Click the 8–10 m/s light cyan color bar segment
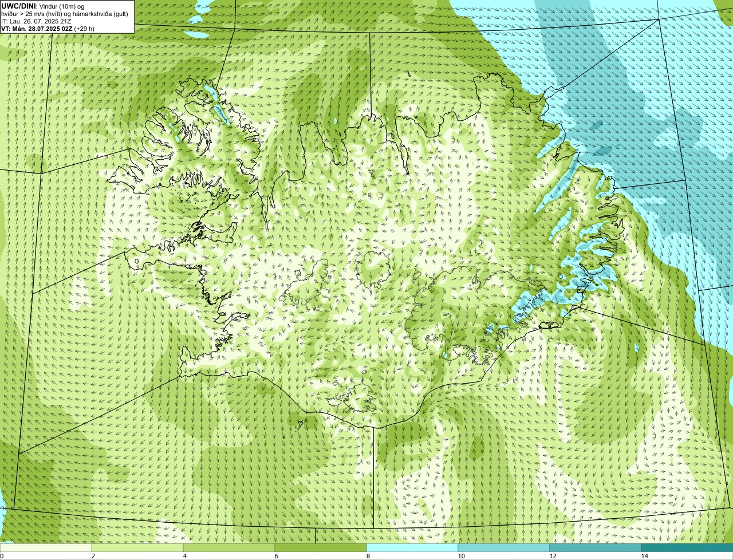Image resolution: width=733 pixels, height=560 pixels. point(412,547)
